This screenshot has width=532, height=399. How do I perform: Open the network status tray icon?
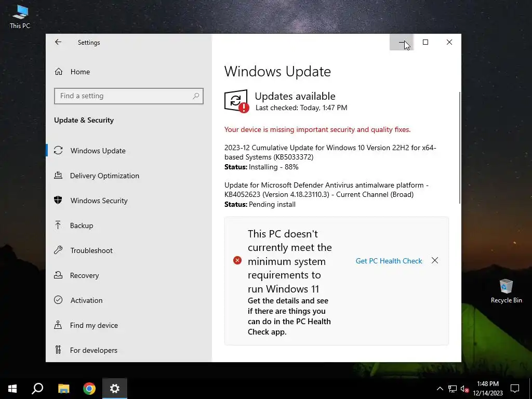(453, 389)
